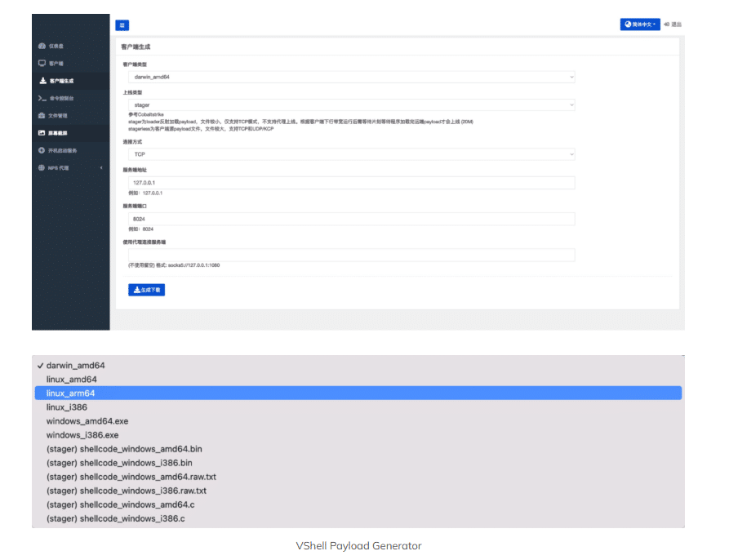The width and height of the screenshot is (729, 560).
Task: Select (stager) shellcode_windows_amd64.c option
Action: pyautogui.click(x=358, y=504)
